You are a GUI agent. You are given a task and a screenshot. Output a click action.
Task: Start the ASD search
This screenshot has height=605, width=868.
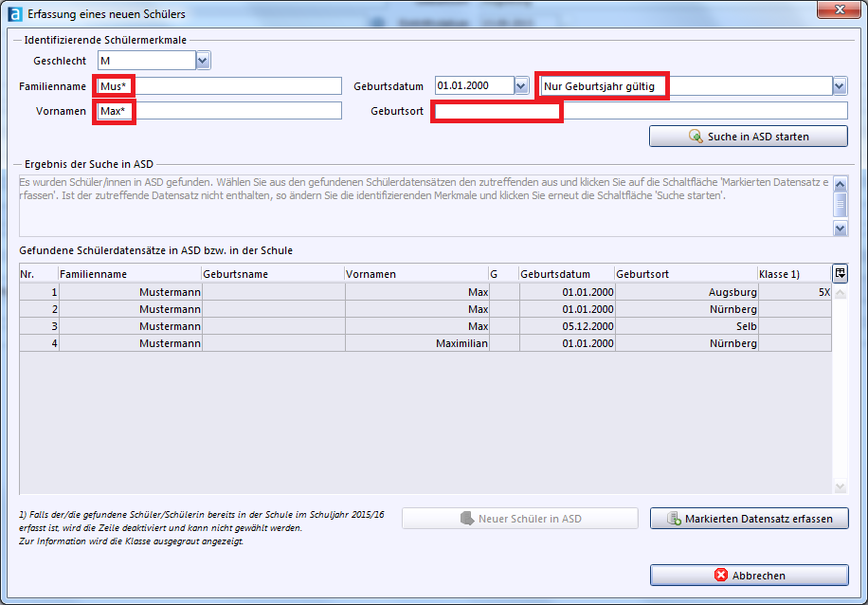748,137
